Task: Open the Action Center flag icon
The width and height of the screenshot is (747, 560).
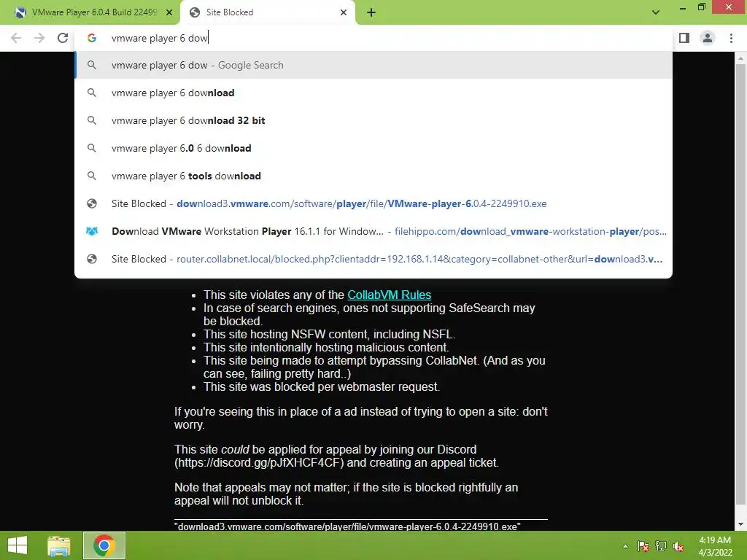Action: tap(643, 546)
